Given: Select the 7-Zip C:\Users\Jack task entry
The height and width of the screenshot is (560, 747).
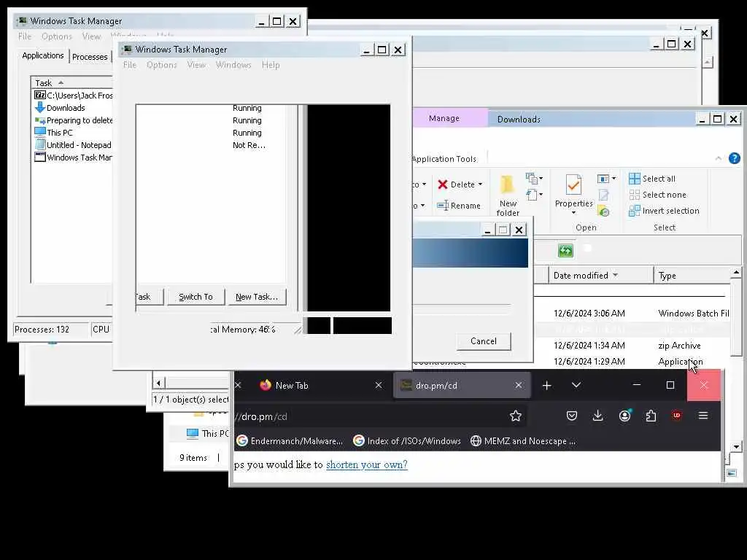Looking at the screenshot, I should click(74, 96).
